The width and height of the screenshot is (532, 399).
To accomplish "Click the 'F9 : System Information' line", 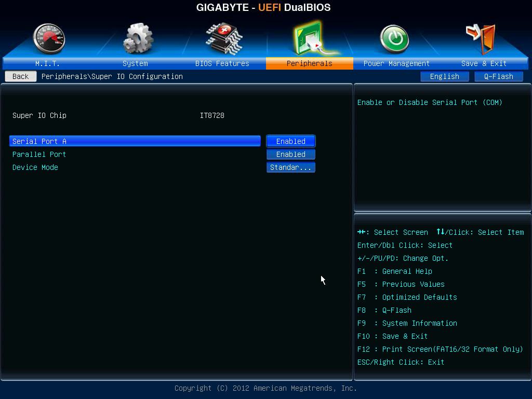I will click(407, 323).
